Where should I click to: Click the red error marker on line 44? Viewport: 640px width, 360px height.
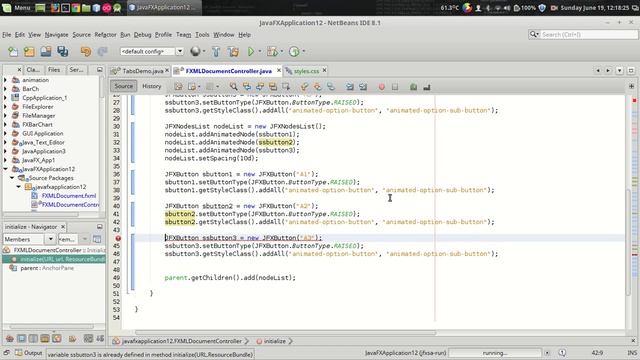pyautogui.click(x=118, y=238)
